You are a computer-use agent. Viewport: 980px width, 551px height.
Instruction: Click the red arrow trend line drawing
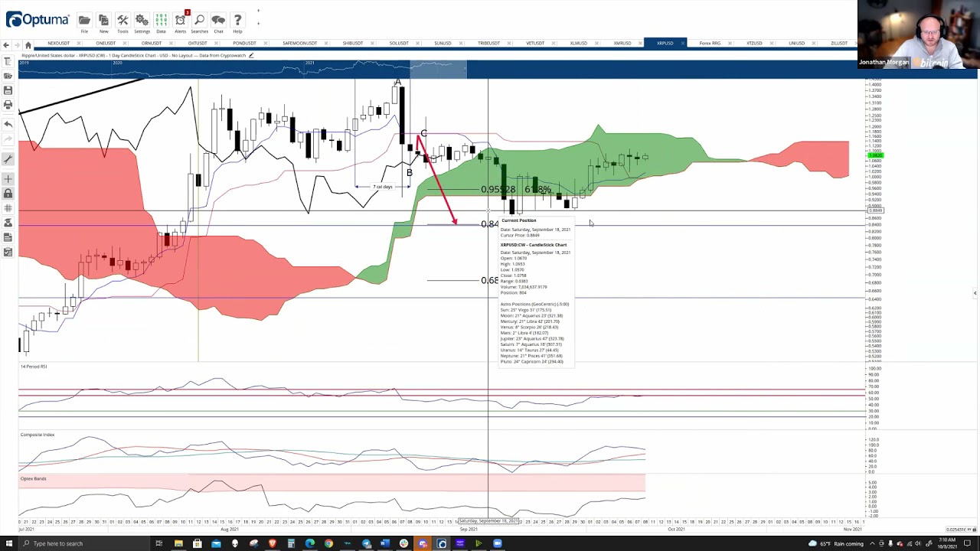point(438,180)
